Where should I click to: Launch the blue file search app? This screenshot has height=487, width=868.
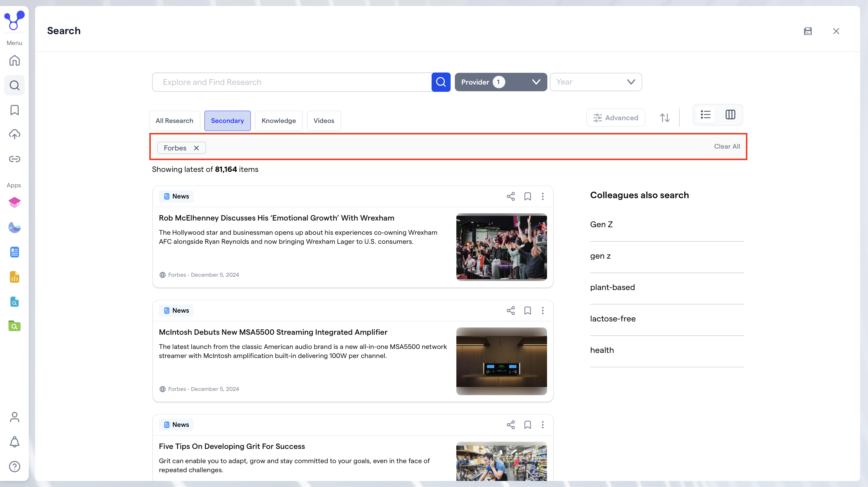(15, 302)
